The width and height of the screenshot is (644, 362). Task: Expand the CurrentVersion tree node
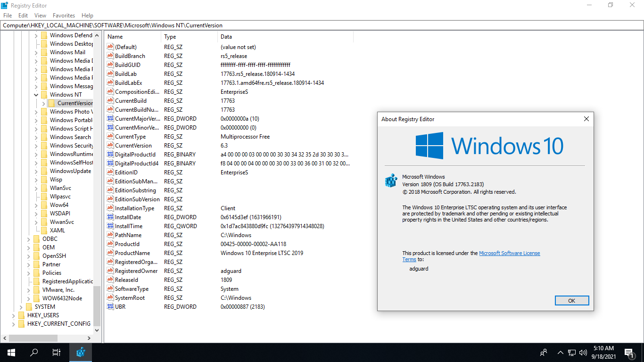click(x=44, y=103)
